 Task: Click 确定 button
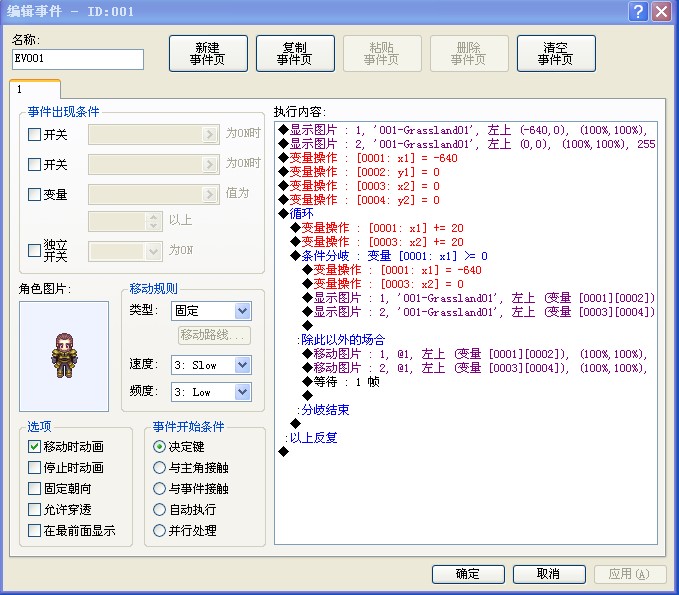coord(468,574)
